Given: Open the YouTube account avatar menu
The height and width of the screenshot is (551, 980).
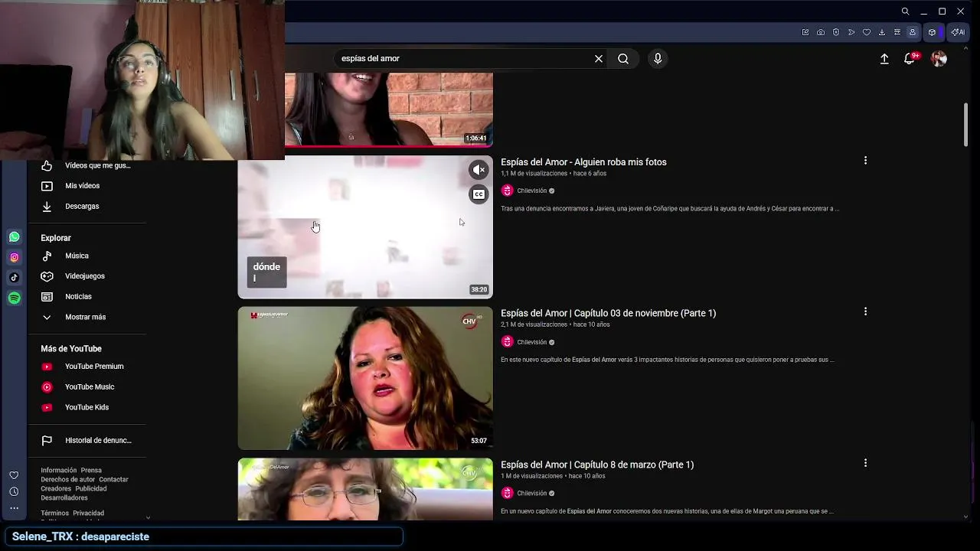Looking at the screenshot, I should [x=939, y=59].
